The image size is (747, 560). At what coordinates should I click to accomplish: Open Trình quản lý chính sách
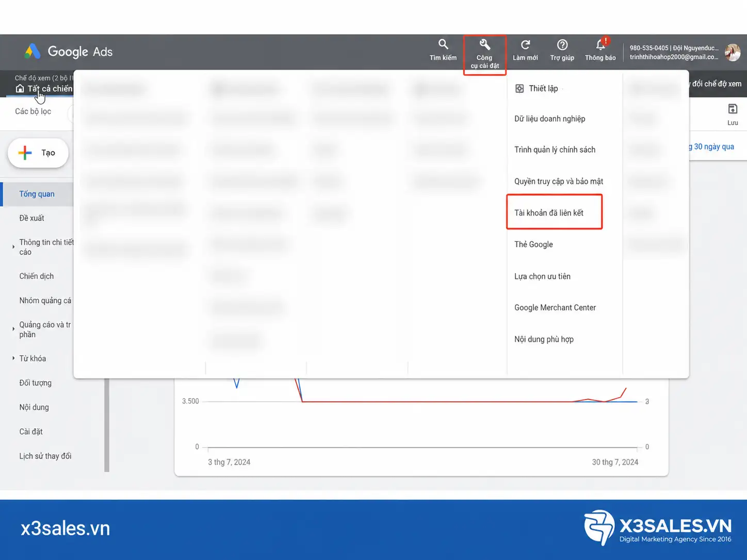[555, 150]
